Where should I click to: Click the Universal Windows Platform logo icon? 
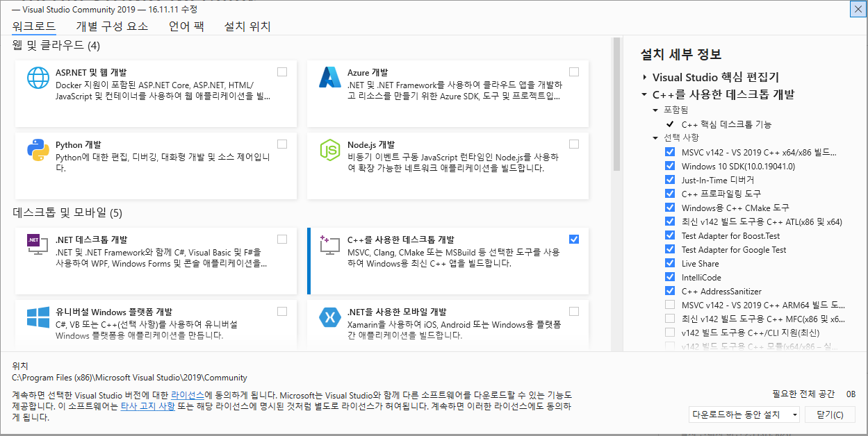38,317
